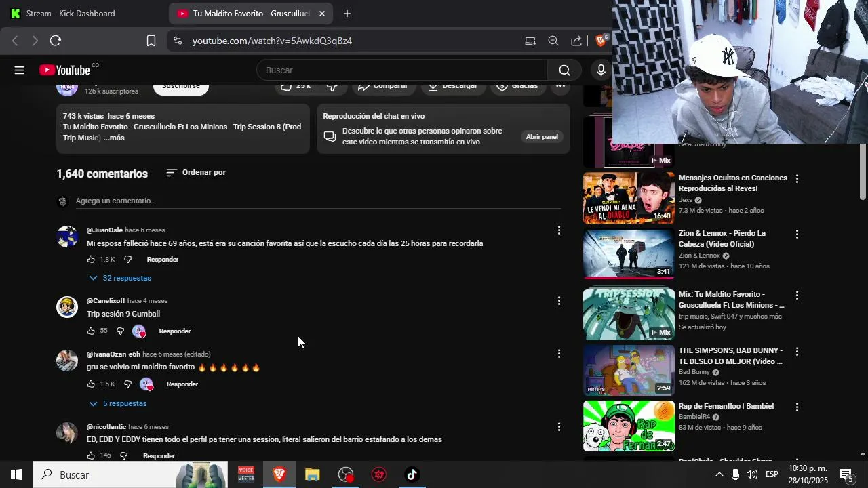Reply to the @JuanOsle comment

(163, 259)
